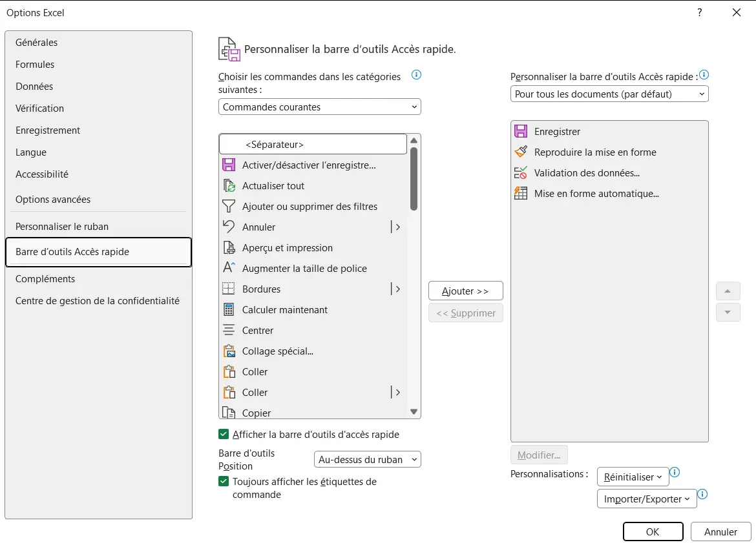Open the Enregistrement options category
The width and height of the screenshot is (756, 547).
98,130
